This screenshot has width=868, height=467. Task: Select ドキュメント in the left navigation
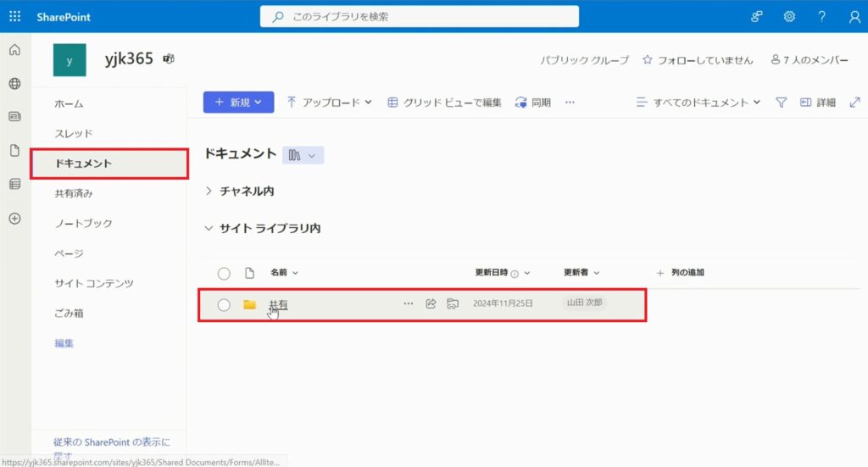[83, 164]
